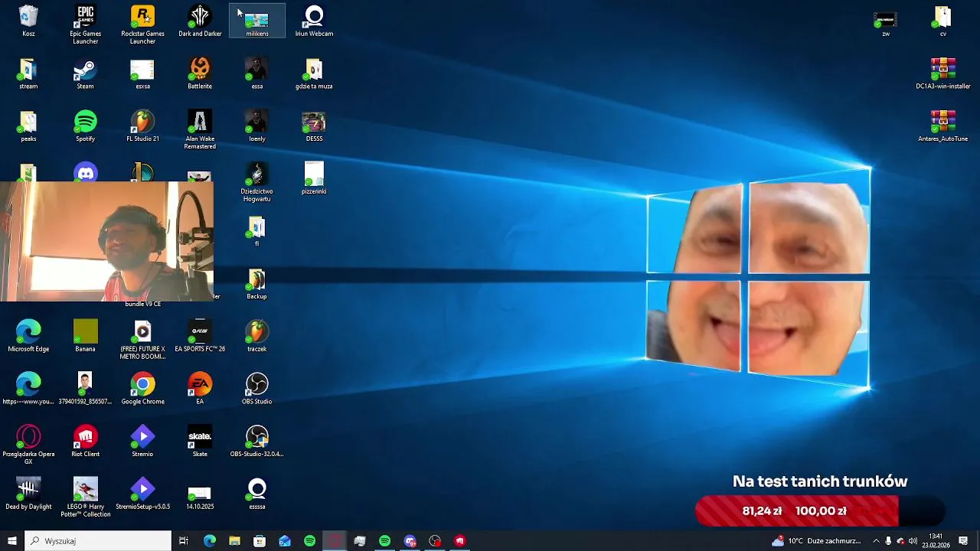Open LEGO Harry Potter Collection shortcut
Viewport: 980px width, 551px height.
click(x=85, y=498)
